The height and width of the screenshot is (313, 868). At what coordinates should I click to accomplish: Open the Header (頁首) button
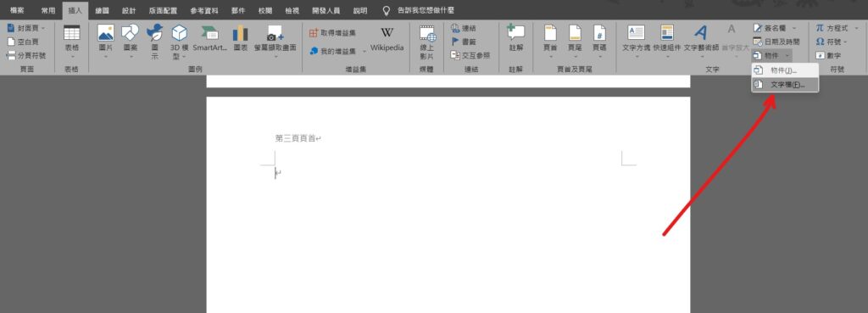pos(550,42)
